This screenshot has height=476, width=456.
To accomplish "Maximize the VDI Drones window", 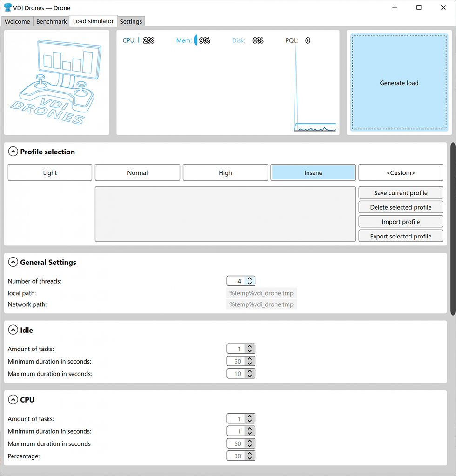I will [419, 7].
